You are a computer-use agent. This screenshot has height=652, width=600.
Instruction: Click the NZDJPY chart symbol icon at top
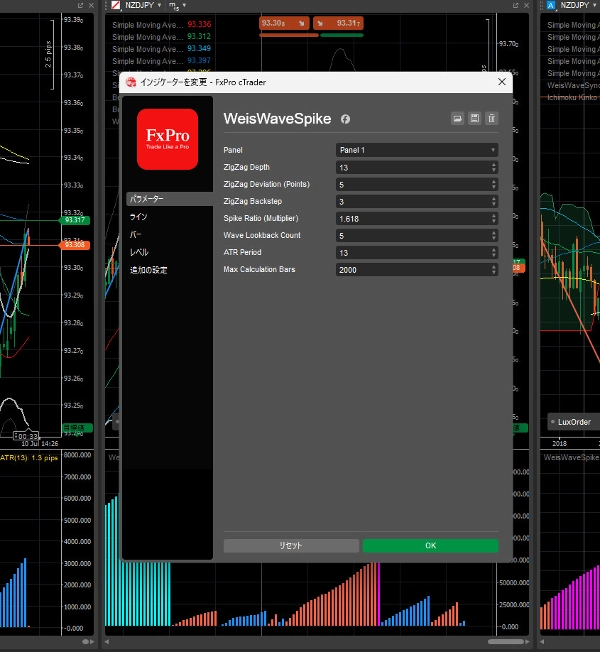[116, 5]
